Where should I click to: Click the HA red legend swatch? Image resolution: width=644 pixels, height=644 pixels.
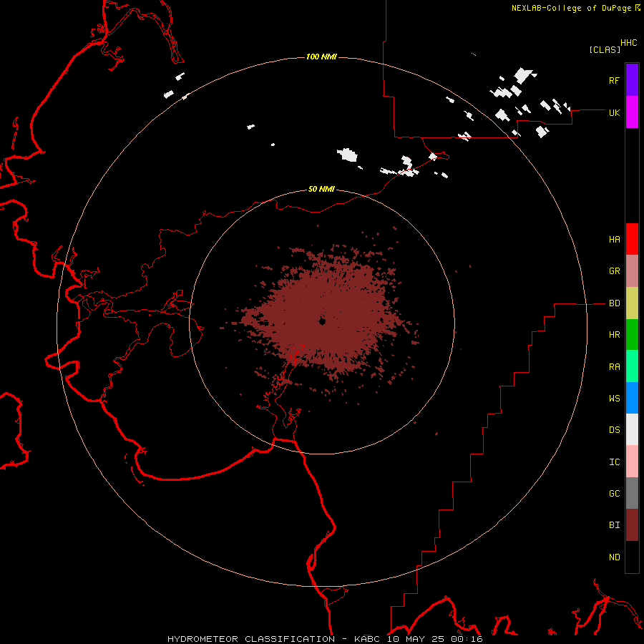point(632,239)
